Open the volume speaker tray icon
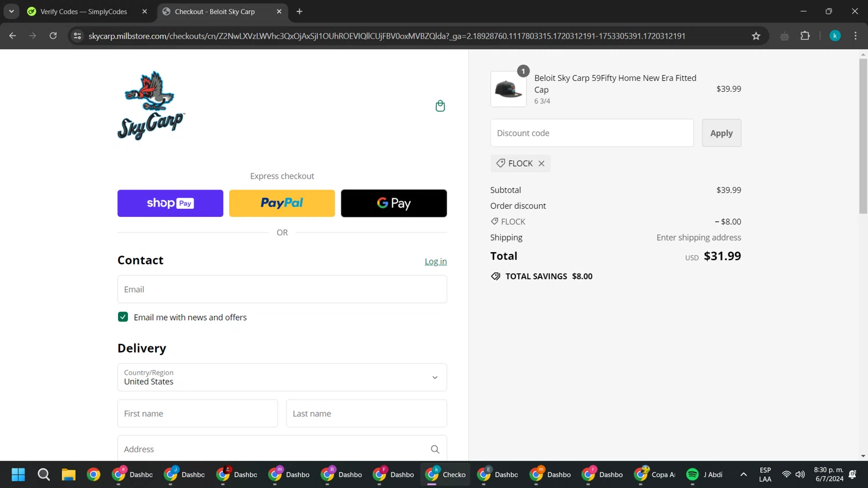 point(800,475)
